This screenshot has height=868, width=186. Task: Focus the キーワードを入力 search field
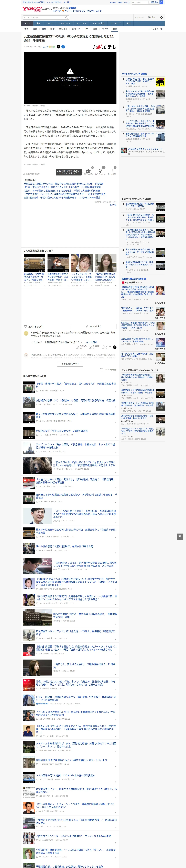coord(44,17)
